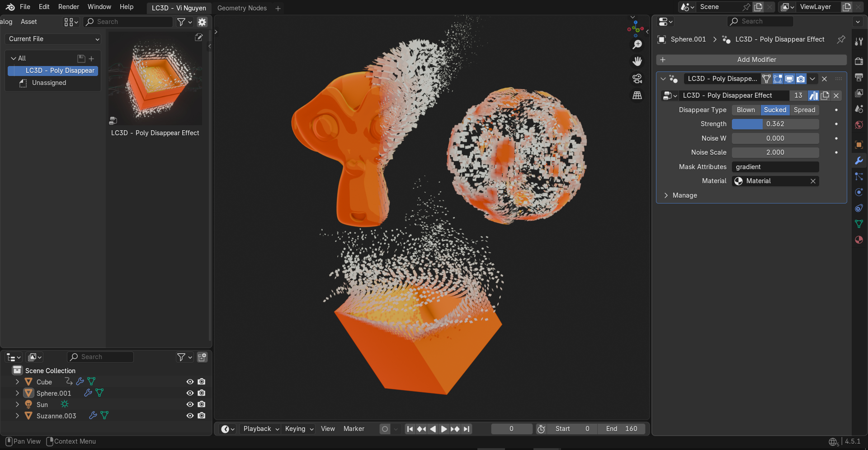The image size is (868, 450).
Task: Click the pan hand gizmo in viewport
Action: [x=637, y=61]
